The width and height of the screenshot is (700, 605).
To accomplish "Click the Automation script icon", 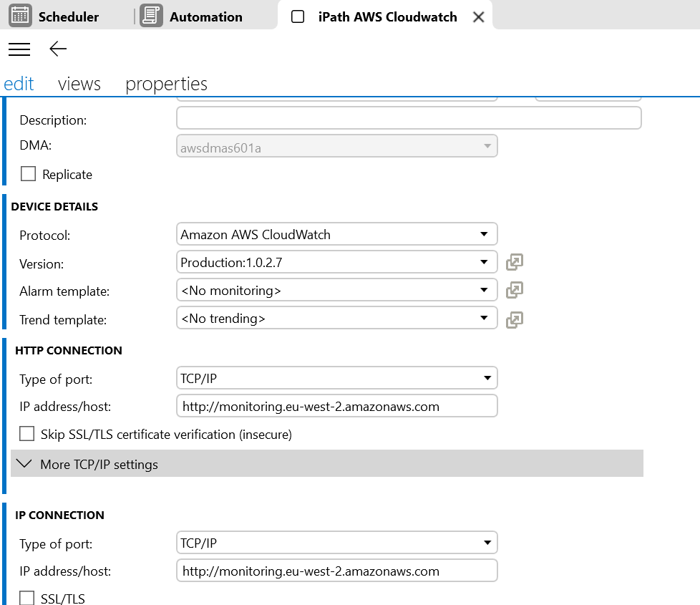I will click(151, 16).
